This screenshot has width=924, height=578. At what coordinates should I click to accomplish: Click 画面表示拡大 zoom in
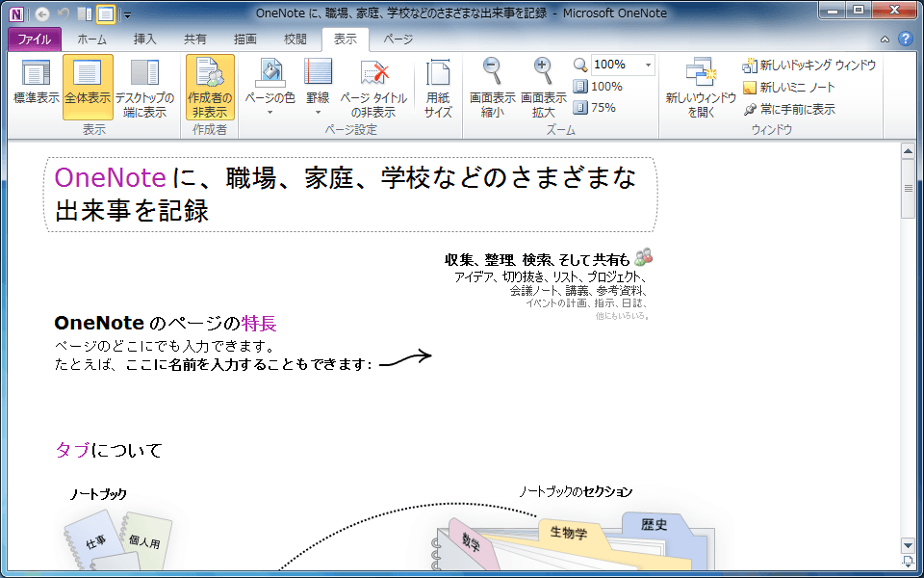(543, 88)
